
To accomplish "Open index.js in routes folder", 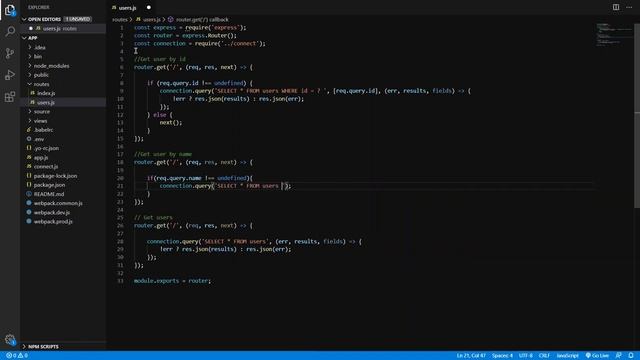I will click(46, 93).
